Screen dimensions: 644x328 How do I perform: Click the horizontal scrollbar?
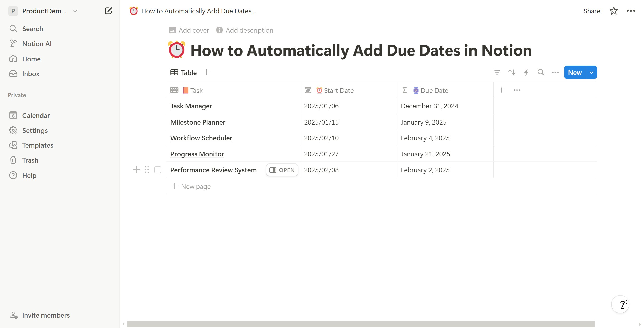[x=361, y=324]
